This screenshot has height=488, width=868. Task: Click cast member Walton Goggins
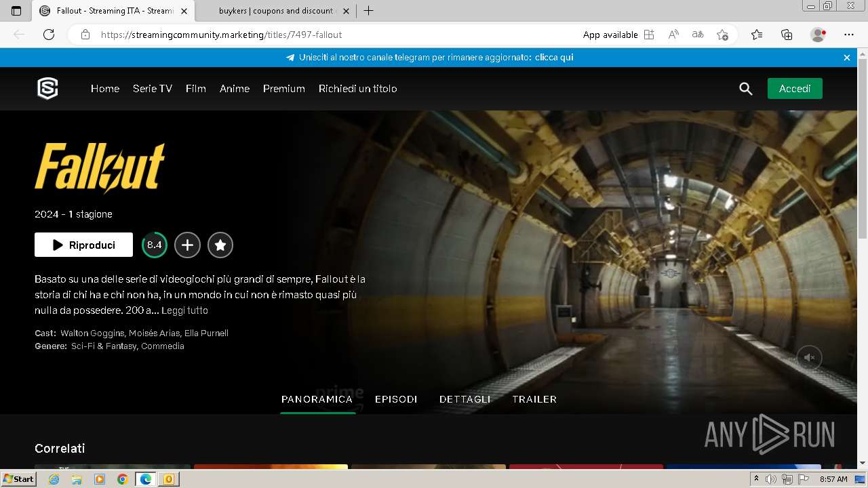92,333
